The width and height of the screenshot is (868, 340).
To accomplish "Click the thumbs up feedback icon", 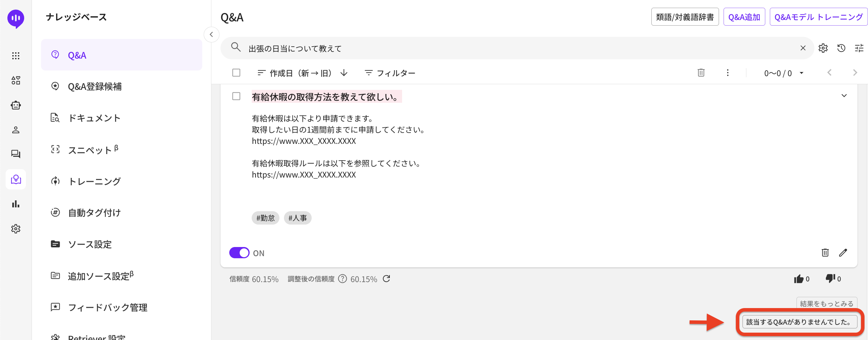I will pyautogui.click(x=799, y=279).
